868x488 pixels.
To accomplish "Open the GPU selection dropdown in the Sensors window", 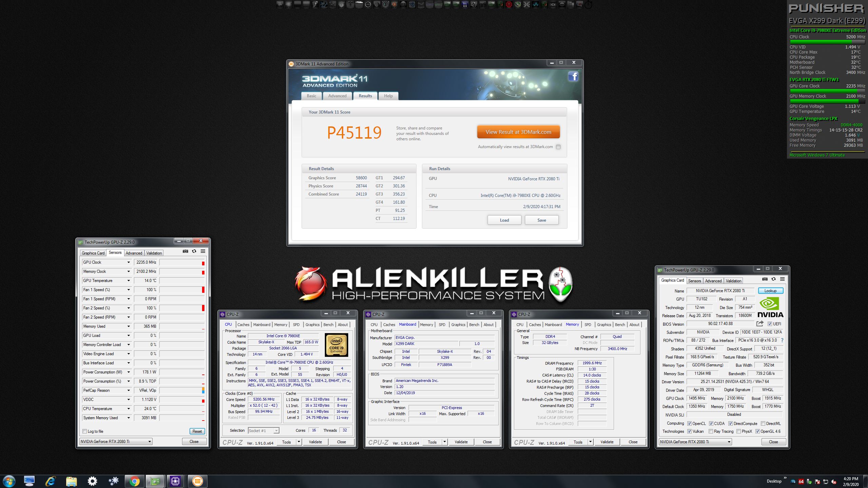I will pyautogui.click(x=149, y=442).
